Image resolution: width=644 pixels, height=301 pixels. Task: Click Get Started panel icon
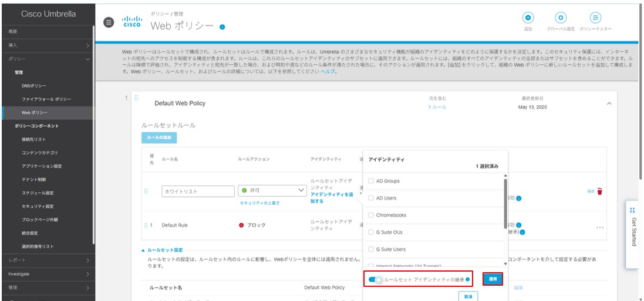632,210
